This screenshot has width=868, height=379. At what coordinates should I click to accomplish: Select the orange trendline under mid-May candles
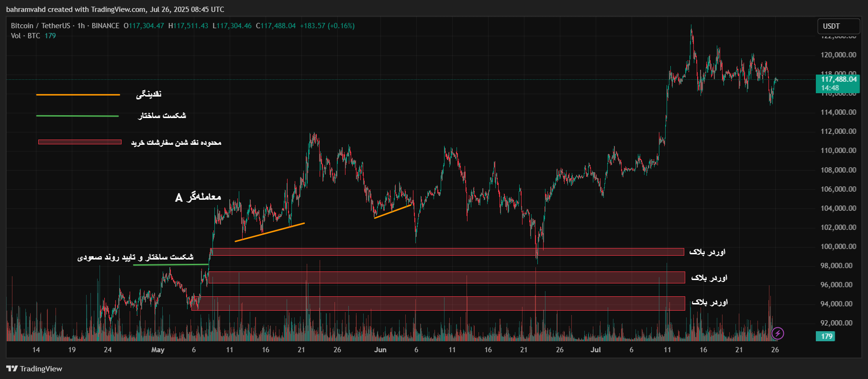[x=270, y=232]
